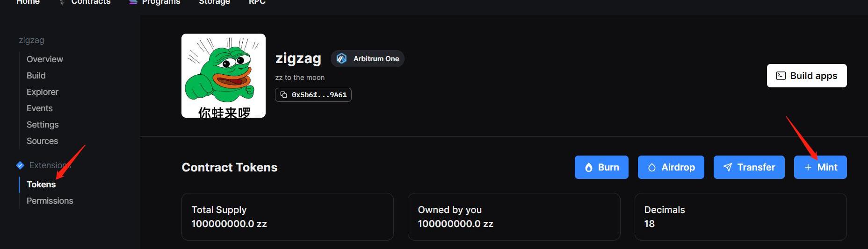Click the paper plane Transfer icon
The height and width of the screenshot is (249, 868).
pyautogui.click(x=728, y=167)
